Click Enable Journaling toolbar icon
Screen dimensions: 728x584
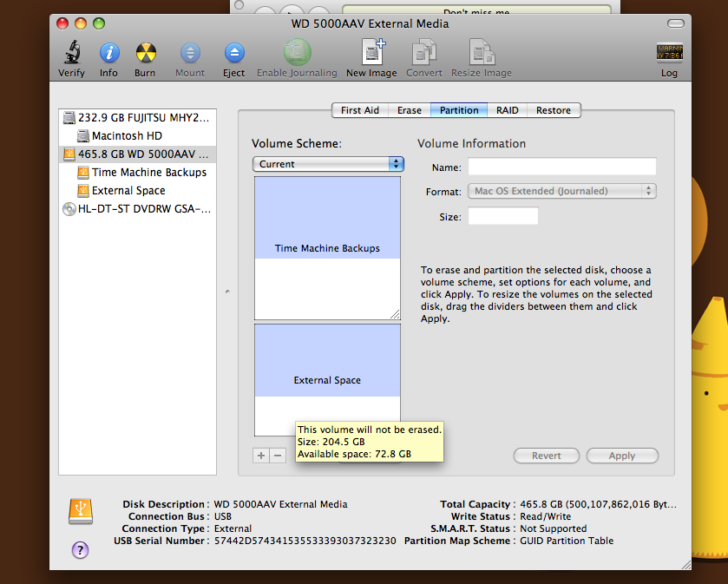click(297, 52)
